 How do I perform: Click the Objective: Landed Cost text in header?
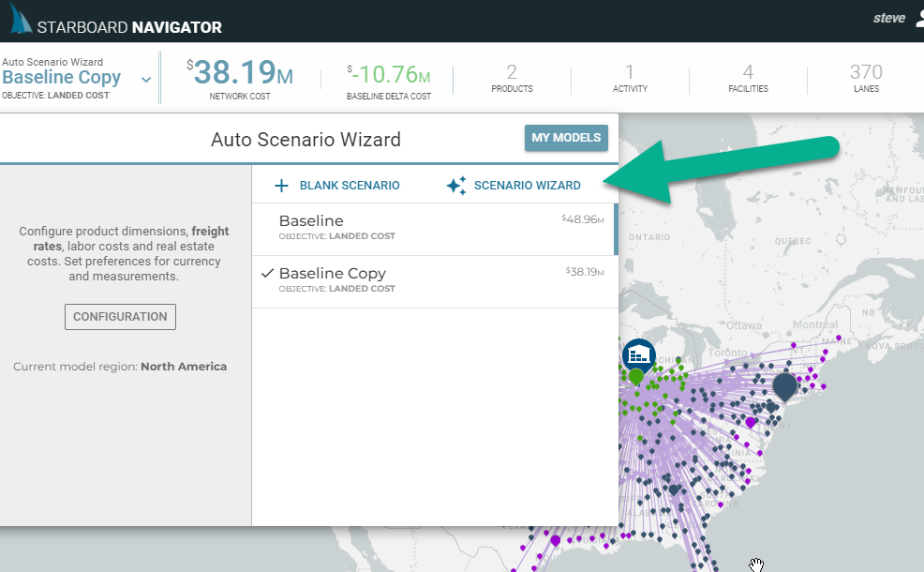(x=55, y=95)
